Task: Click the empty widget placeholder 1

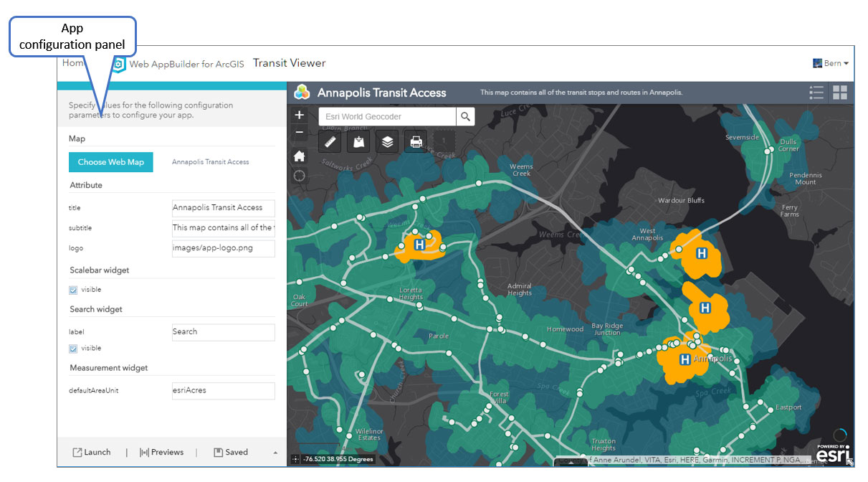Action: 444,142
